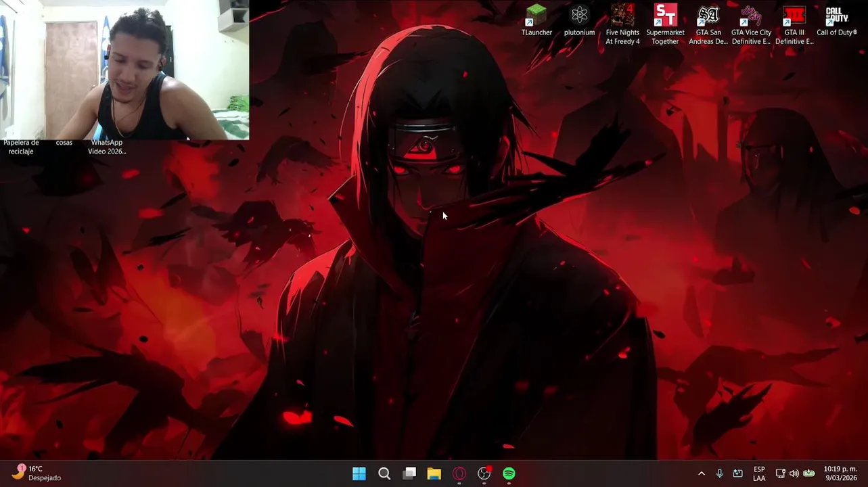This screenshot has height=487, width=868.
Task: Select the Supermarket Together shortcut
Action: coord(665,24)
